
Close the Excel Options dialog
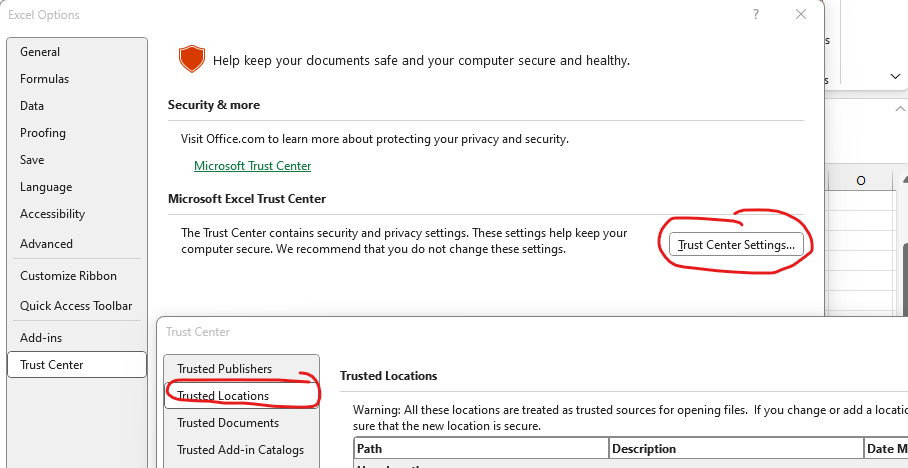point(801,14)
